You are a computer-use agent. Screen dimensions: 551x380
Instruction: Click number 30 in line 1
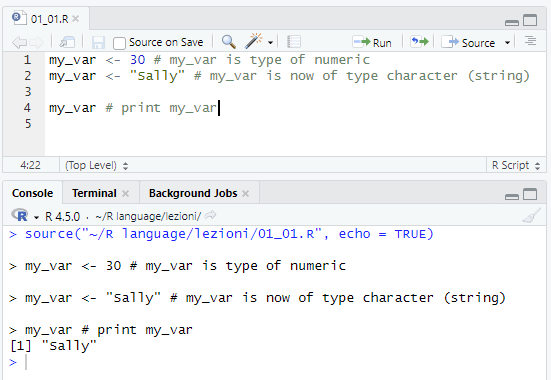pyautogui.click(x=137, y=60)
